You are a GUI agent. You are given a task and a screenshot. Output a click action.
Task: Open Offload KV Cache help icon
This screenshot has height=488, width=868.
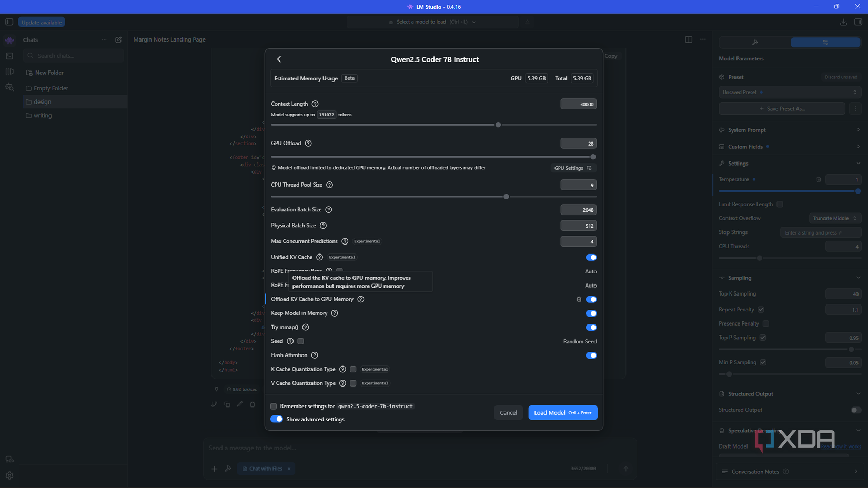[361, 299]
